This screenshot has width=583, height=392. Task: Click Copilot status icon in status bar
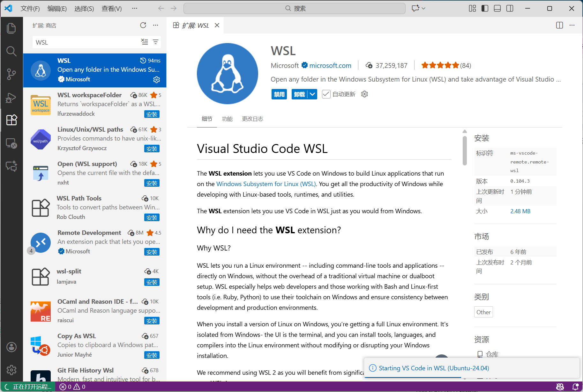(560, 387)
